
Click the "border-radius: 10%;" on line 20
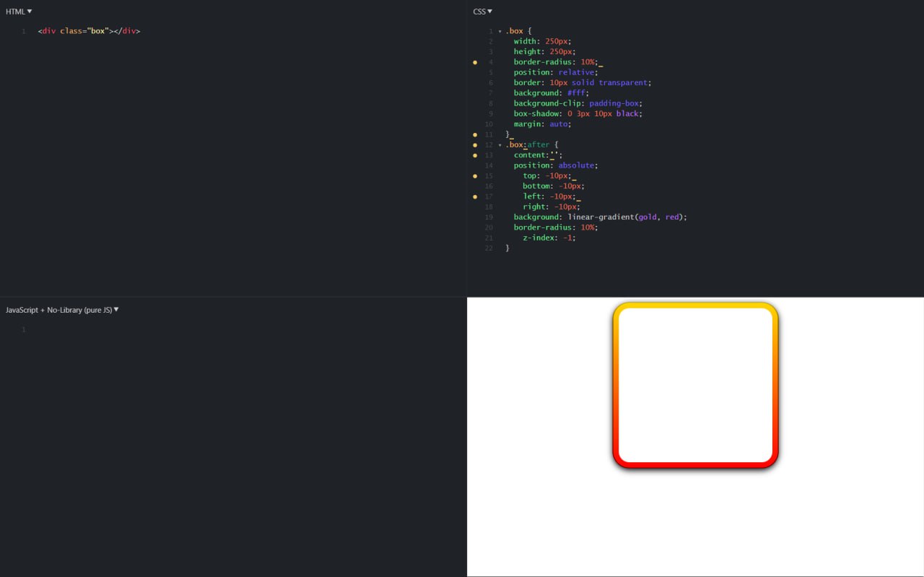click(x=556, y=227)
